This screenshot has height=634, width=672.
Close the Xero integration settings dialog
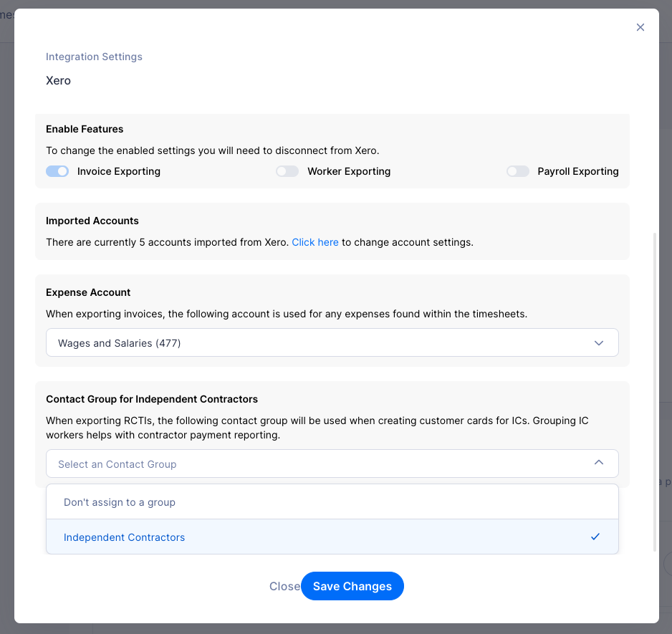click(640, 27)
